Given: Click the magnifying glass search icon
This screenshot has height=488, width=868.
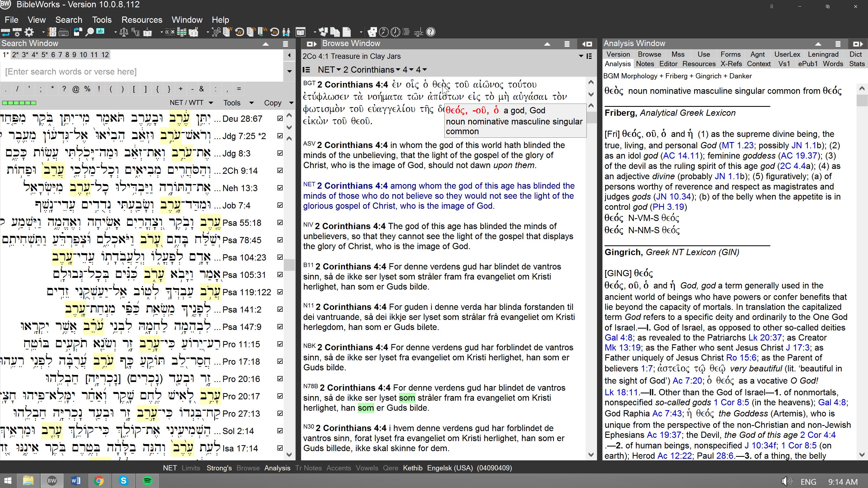Looking at the screenshot, I should pos(89,32).
